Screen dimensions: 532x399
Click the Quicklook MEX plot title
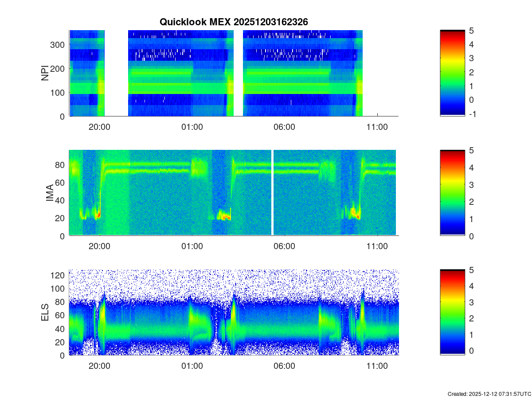[234, 22]
